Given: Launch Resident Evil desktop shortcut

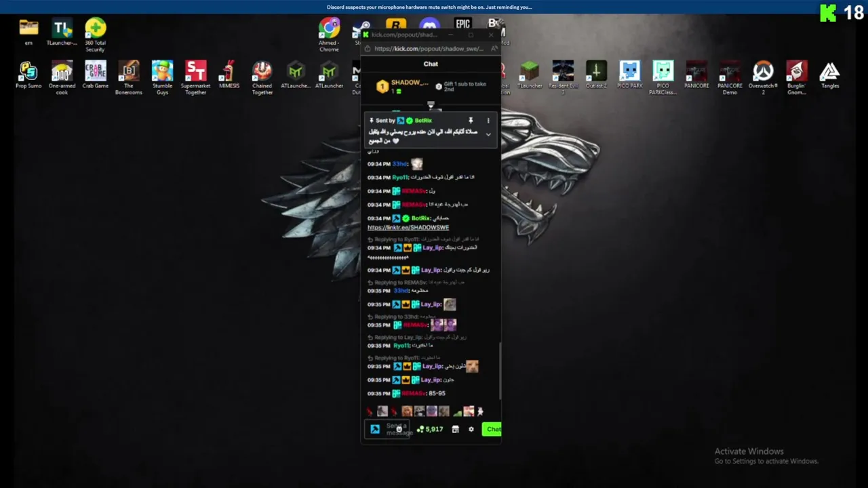Looking at the screenshot, I should 563,78.
